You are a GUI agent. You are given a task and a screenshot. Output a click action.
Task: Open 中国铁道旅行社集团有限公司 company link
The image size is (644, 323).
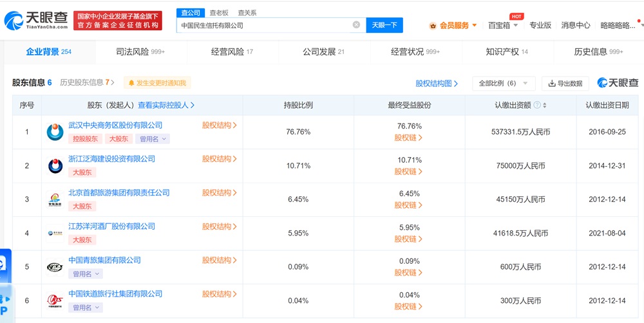pyautogui.click(x=115, y=293)
